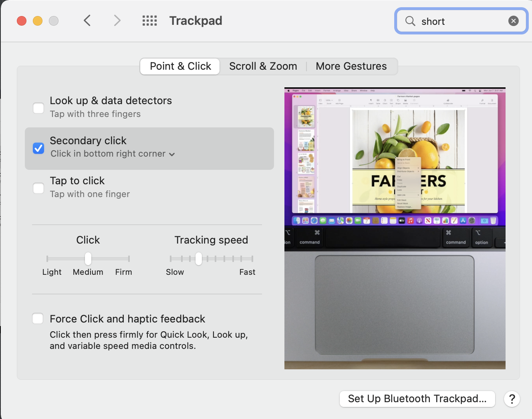The width and height of the screenshot is (532, 419).
Task: Click the red close window button
Action: click(x=22, y=20)
